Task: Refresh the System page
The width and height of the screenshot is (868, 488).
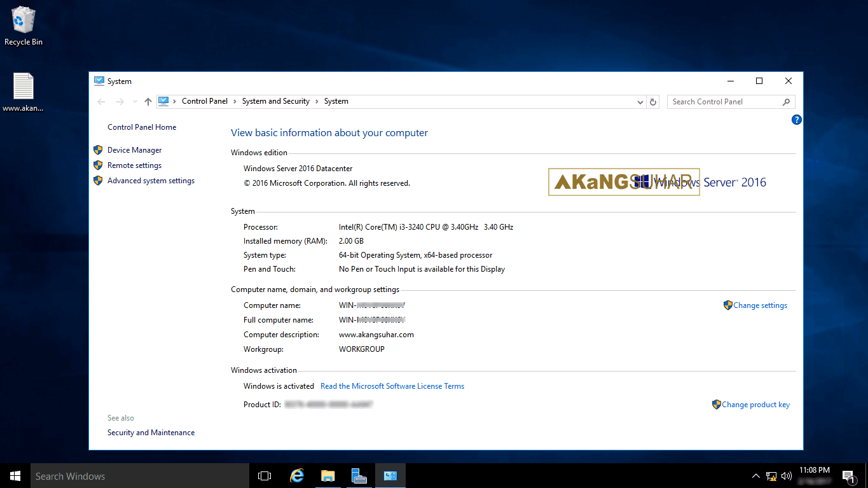Action: click(x=653, y=101)
